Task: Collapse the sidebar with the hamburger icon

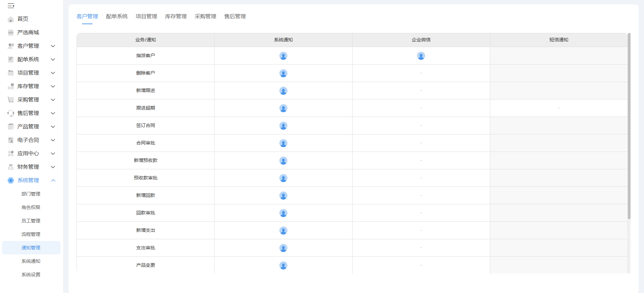Action: pos(11,6)
